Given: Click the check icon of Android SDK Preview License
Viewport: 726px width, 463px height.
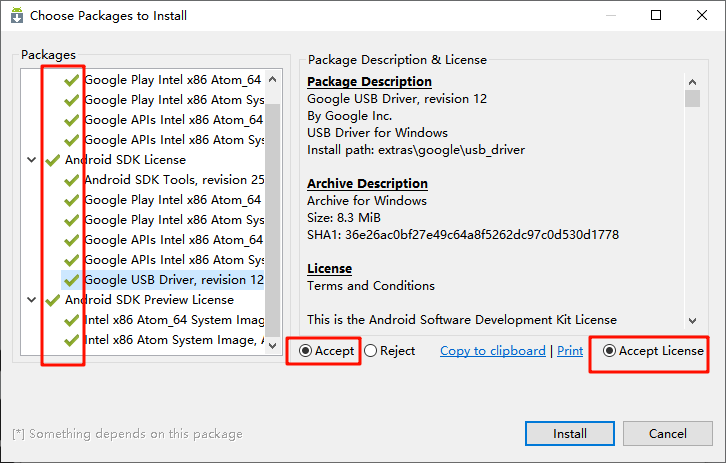Looking at the screenshot, I should click(52, 300).
